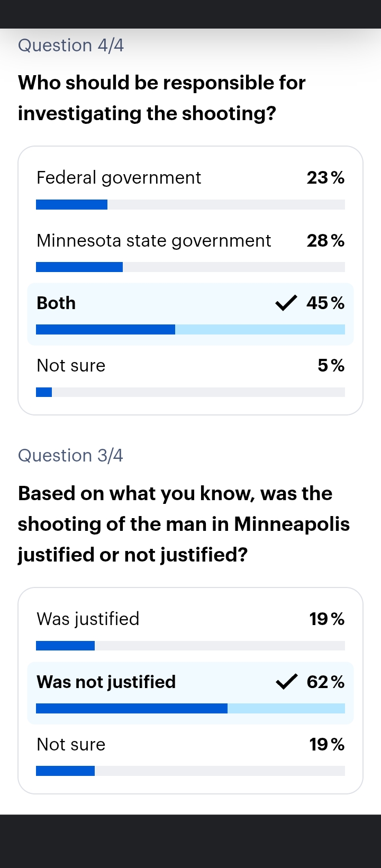Image resolution: width=381 pixels, height=868 pixels.
Task: Click the Minnesota state government progress bar
Action: coord(190,267)
